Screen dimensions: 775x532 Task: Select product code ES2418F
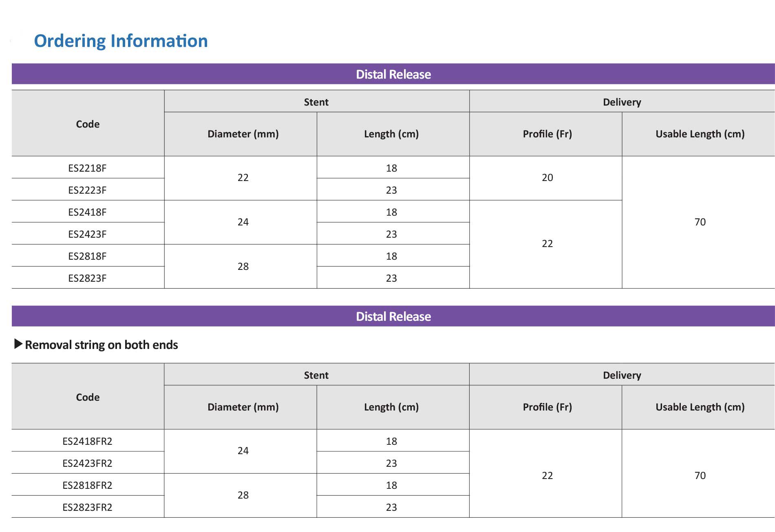pos(87,212)
